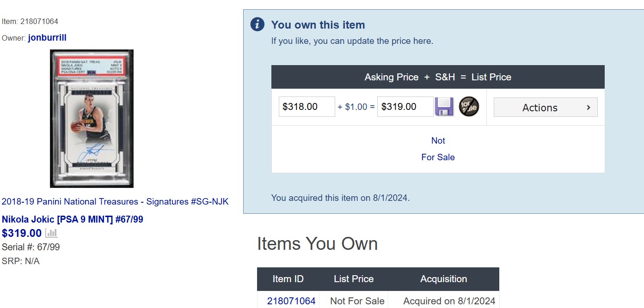Click the List Price column header
This screenshot has width=644, height=308.
click(354, 279)
